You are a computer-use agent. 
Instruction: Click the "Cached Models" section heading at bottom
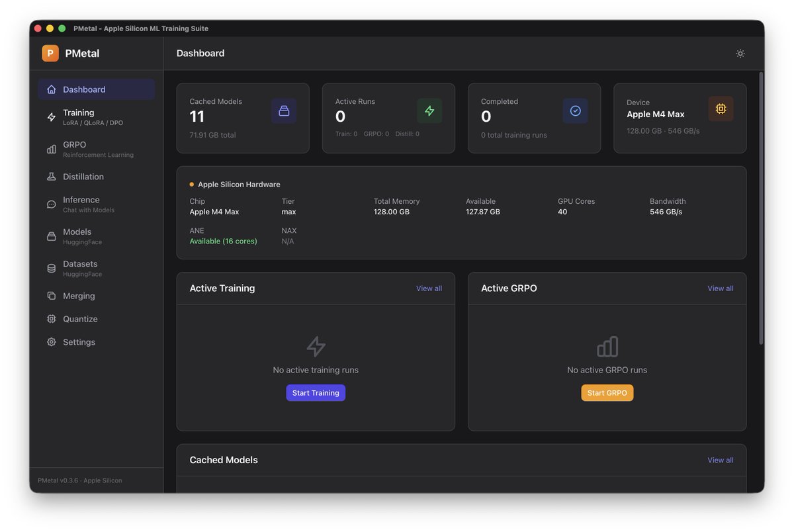224,461
